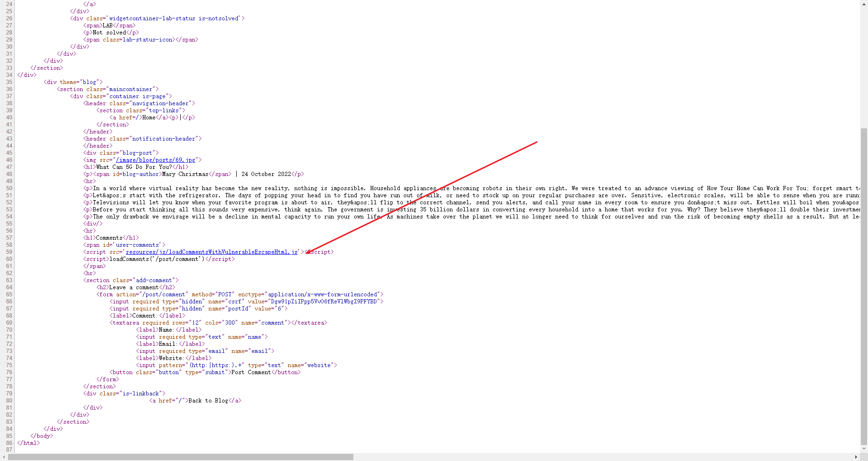This screenshot has width=868, height=461.
Task: Click the author name 'Mary Christmas'
Action: [185, 174]
